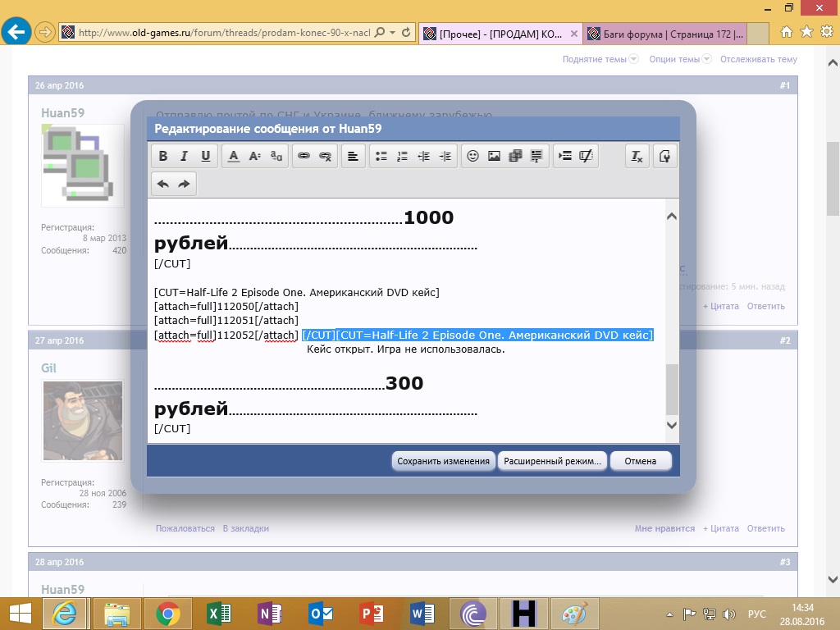The height and width of the screenshot is (630, 840).
Task: Go forward with browser forward arrow
Action: point(44,33)
